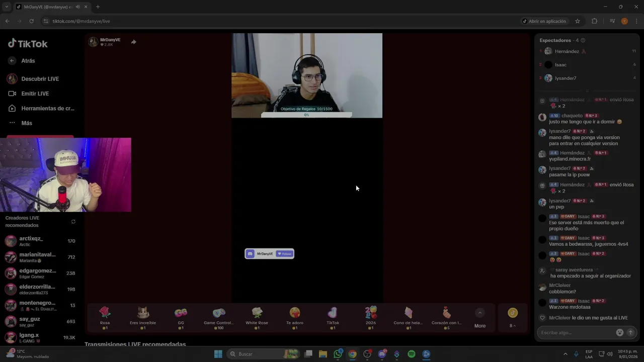This screenshot has height=362, width=644.
Task: Open Chrome tab search dropdown
Action: click(x=7, y=7)
